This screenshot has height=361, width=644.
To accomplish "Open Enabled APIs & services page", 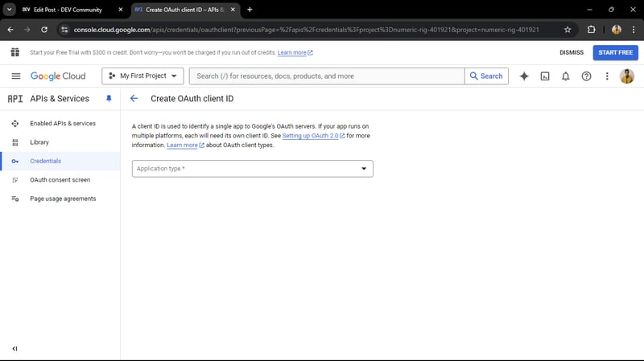I will click(x=63, y=124).
